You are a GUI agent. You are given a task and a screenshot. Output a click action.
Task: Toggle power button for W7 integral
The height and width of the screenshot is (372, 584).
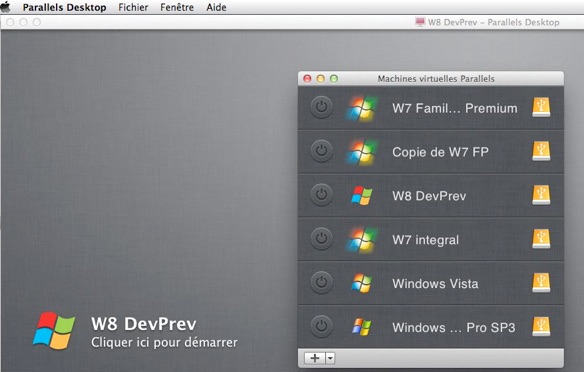click(321, 239)
